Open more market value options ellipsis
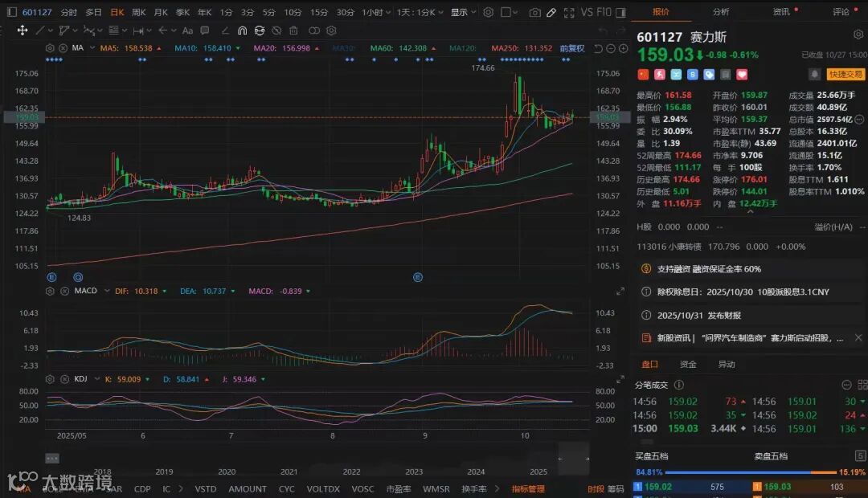The height and width of the screenshot is (498, 868). (859, 119)
